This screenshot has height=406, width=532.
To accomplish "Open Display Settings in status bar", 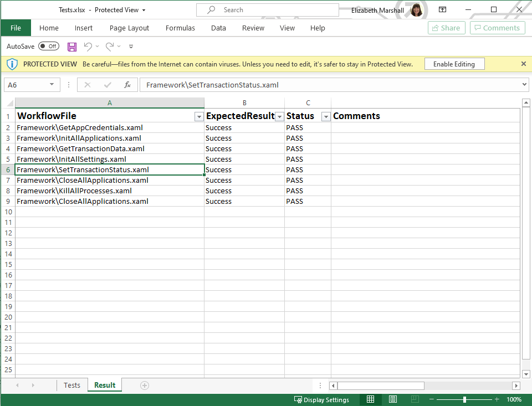I will (x=321, y=399).
